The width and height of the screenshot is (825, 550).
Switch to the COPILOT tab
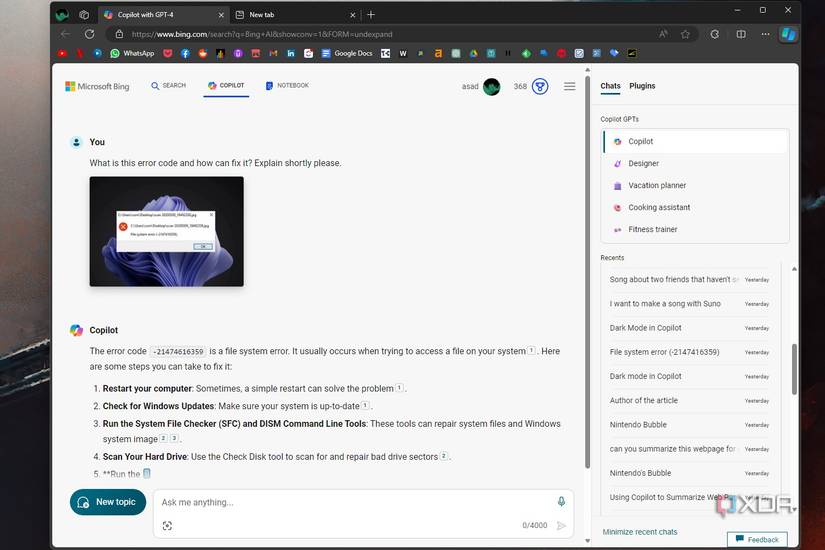point(226,85)
